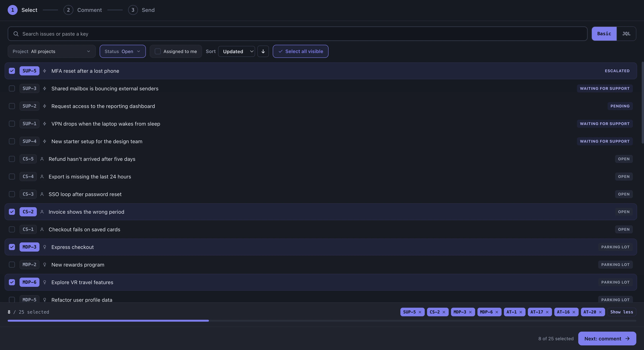This screenshot has height=350, width=644.
Task: Open the Project All projects dropdown
Action: (x=52, y=51)
